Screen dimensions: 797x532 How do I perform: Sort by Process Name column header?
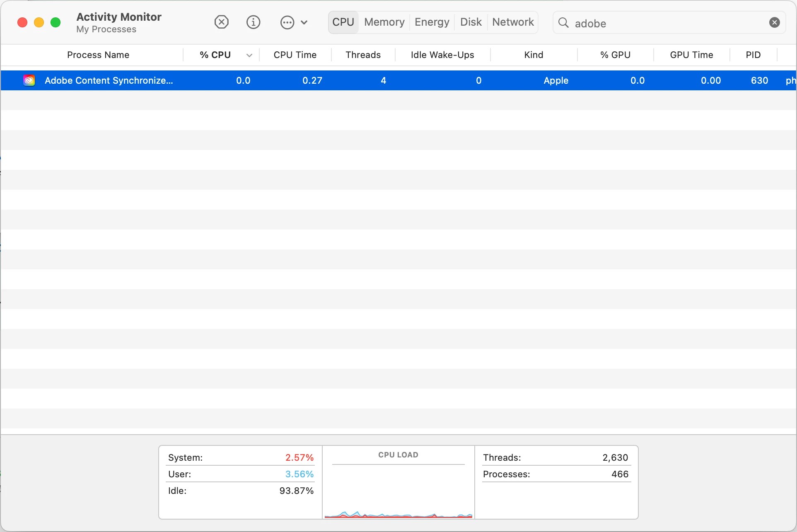point(98,55)
